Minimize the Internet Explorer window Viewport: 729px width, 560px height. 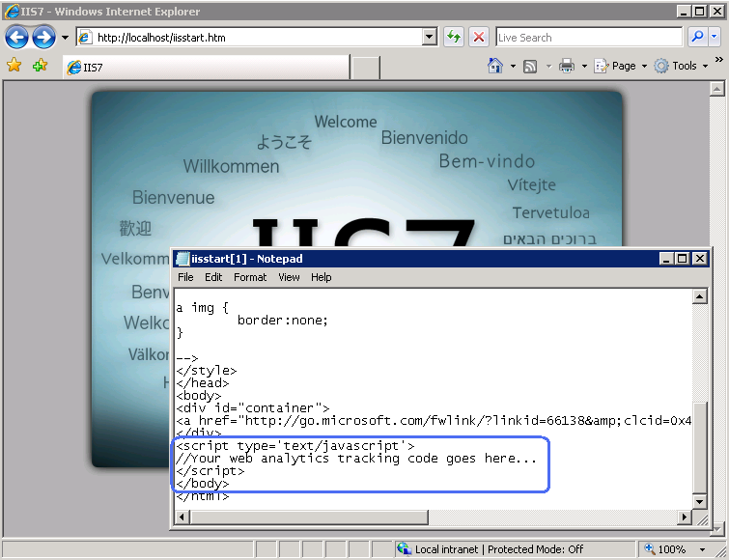coord(684,12)
